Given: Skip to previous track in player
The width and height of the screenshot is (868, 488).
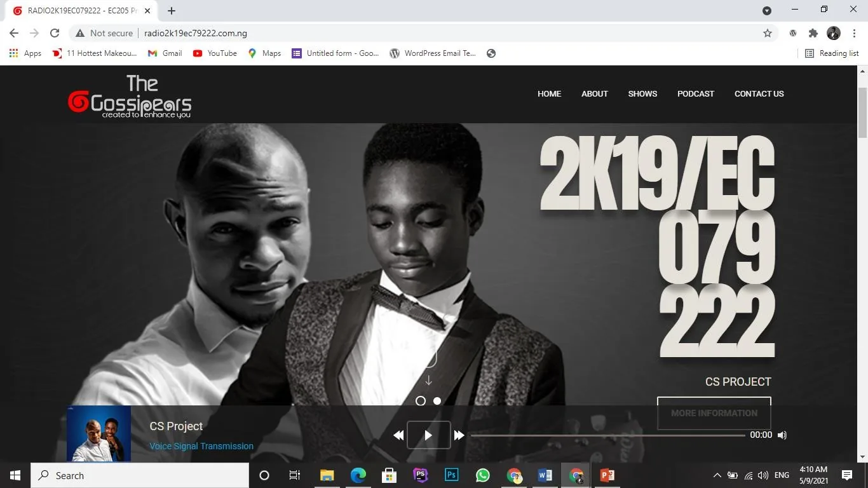Looking at the screenshot, I should [398, 435].
